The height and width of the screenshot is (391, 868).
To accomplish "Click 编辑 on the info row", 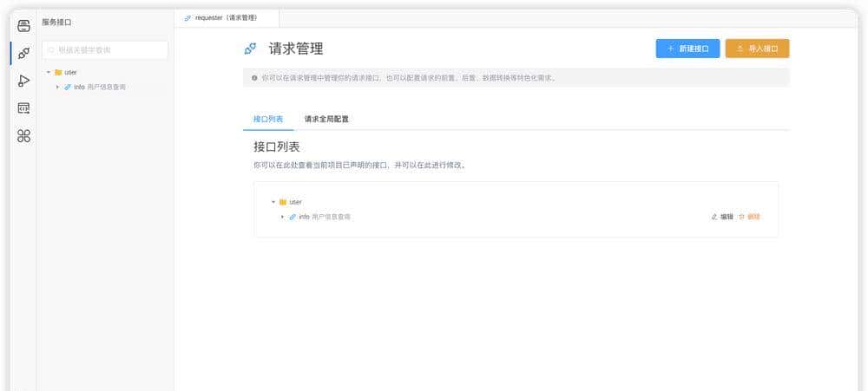I will (x=722, y=217).
